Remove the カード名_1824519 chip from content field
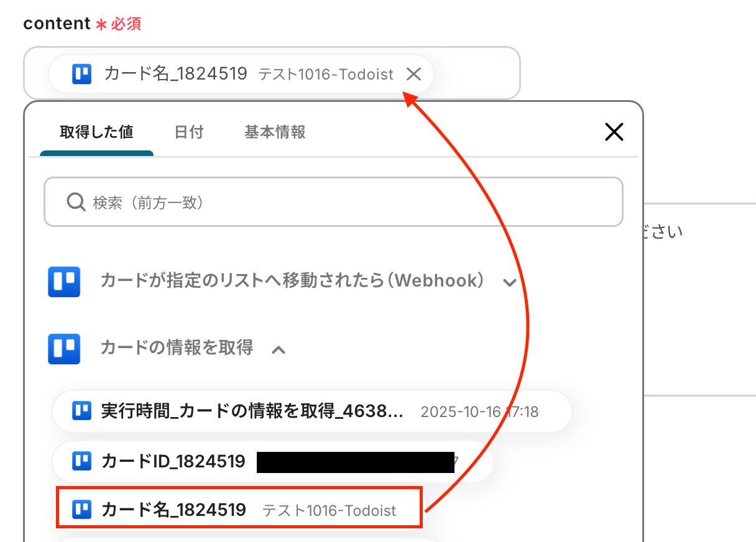756x542 pixels. coord(413,75)
